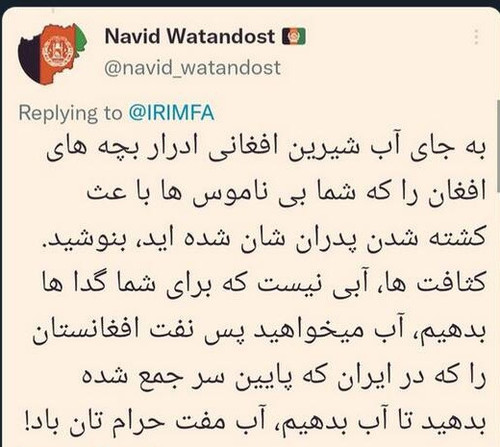Click the Afghanistan map profile avatar
Viewport: 500px width, 447px height.
[52, 54]
